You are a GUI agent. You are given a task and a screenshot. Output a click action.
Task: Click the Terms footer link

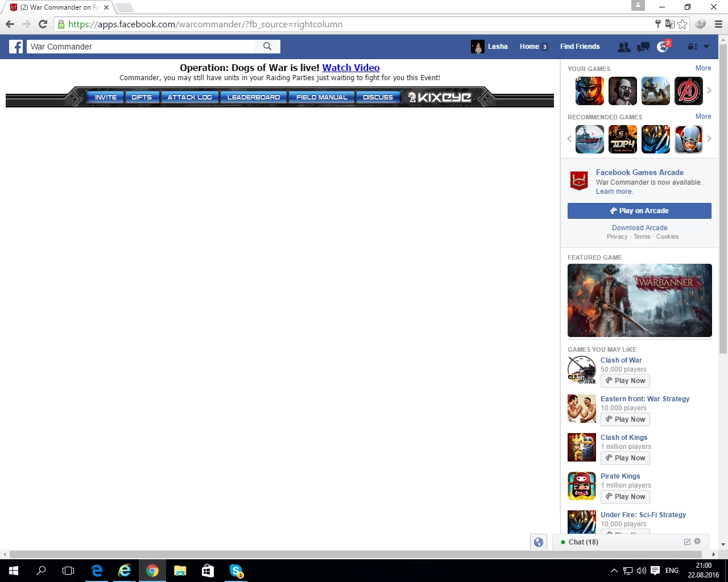click(x=642, y=237)
